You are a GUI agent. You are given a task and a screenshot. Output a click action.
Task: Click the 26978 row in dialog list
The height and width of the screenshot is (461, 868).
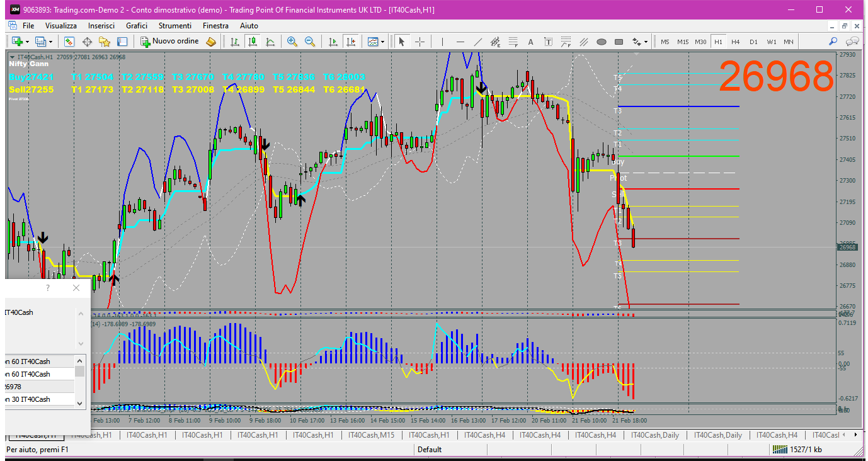[40, 387]
